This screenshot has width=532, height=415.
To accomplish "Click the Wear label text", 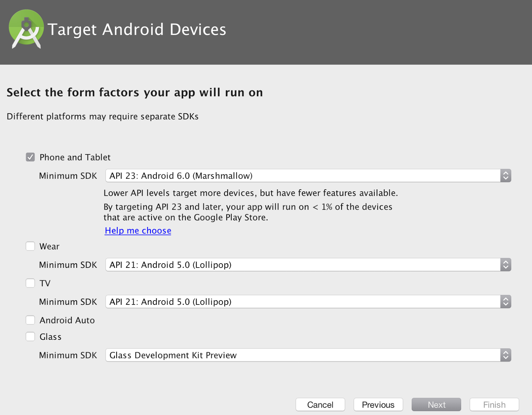I will (x=49, y=247).
